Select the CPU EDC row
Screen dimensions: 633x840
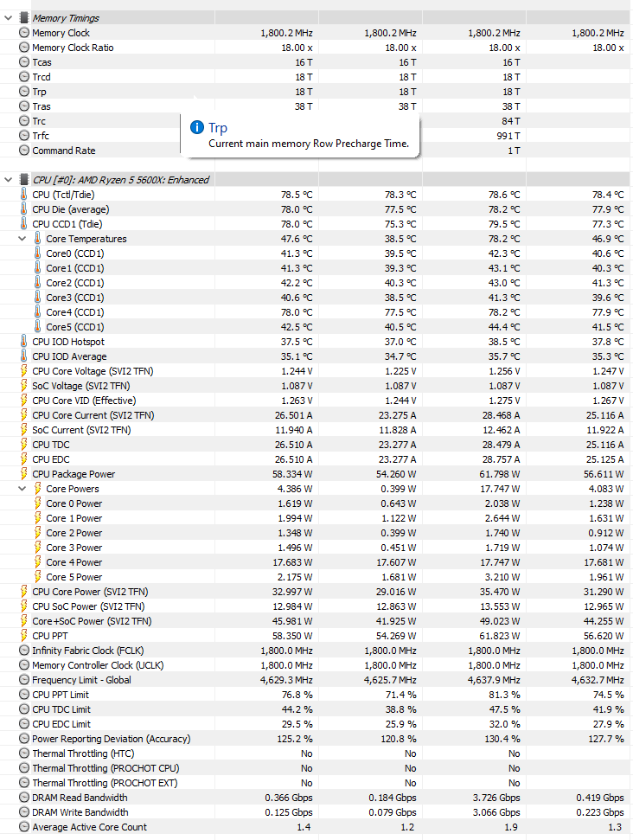click(316, 459)
